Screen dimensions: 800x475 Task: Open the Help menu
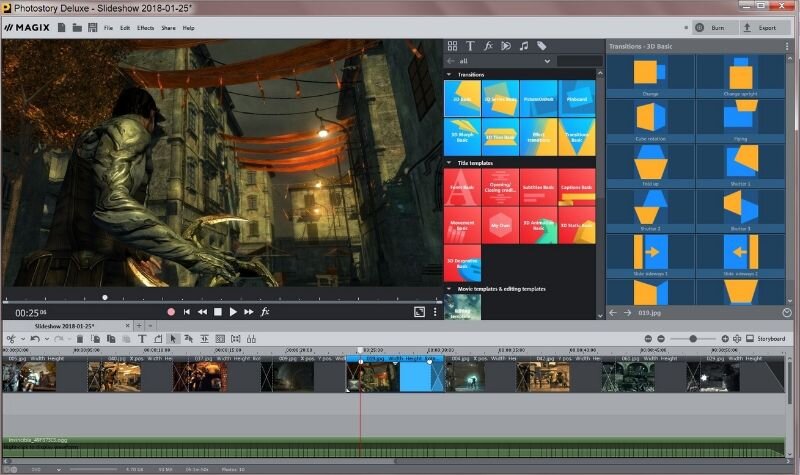[188, 28]
